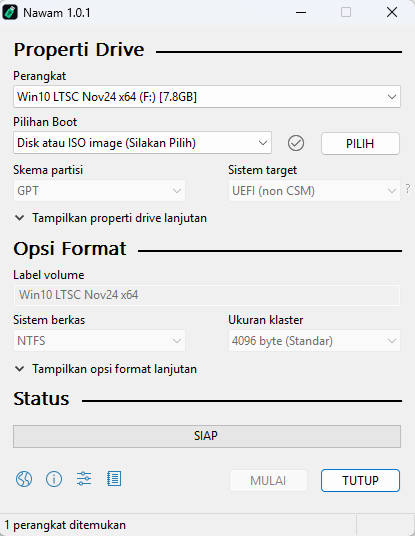This screenshot has height=536, width=415.
Task: Click the Nawam app icon in title bar
Action: tap(10, 13)
